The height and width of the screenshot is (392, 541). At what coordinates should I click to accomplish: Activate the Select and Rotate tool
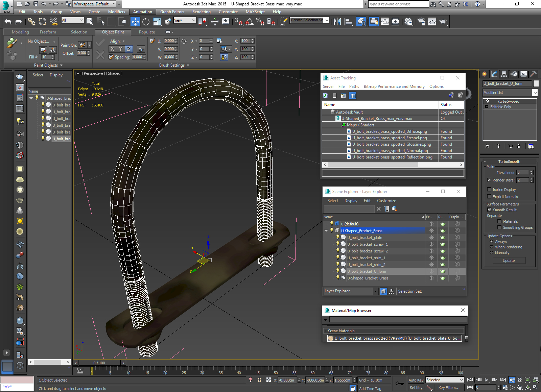(146, 22)
